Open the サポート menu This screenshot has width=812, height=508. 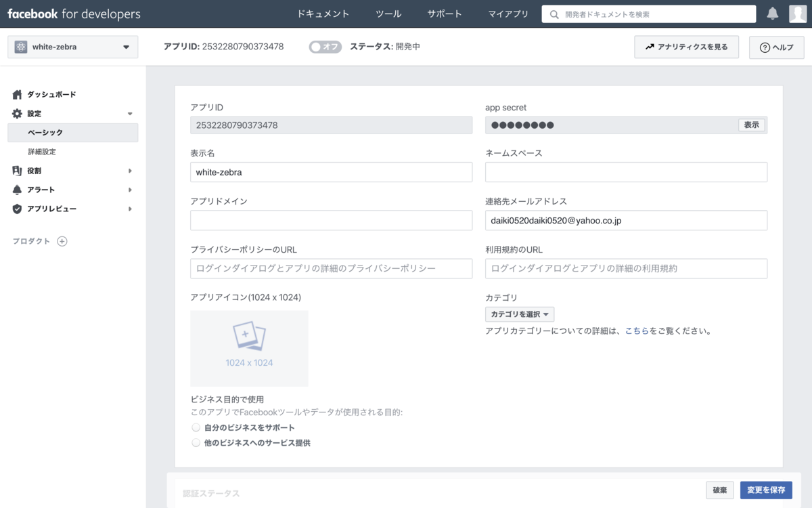[445, 14]
